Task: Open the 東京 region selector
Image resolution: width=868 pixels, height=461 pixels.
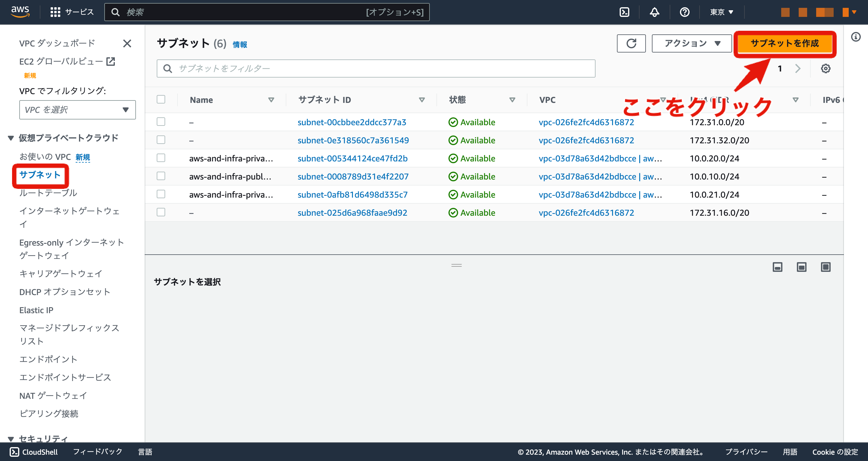Action: (x=722, y=12)
